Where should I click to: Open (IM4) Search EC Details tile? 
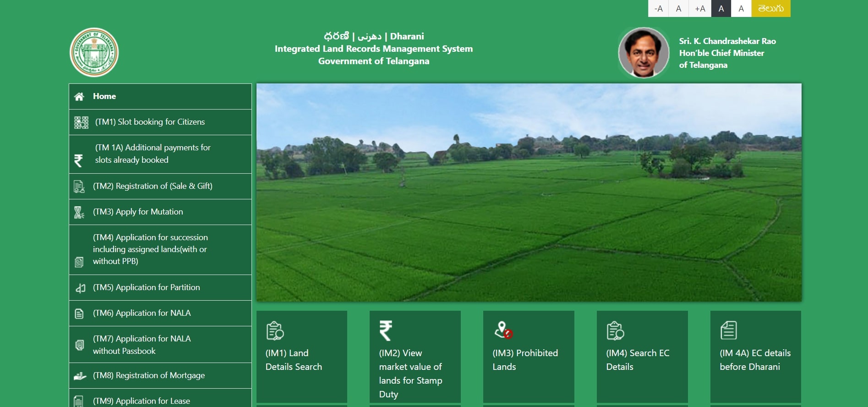pos(642,357)
